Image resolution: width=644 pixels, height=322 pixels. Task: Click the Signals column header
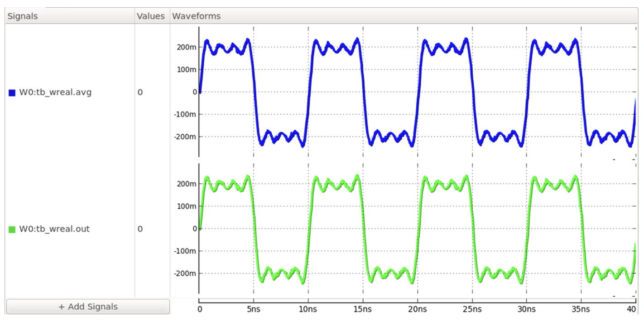tap(23, 16)
